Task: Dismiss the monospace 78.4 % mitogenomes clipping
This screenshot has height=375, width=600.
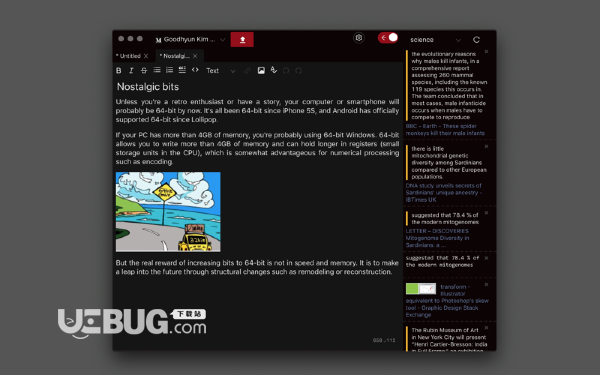Action: click(486, 258)
